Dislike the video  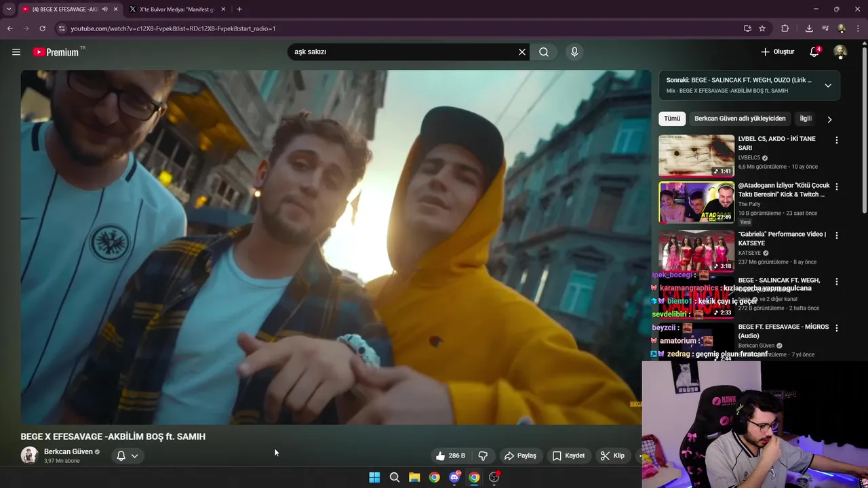point(484,455)
